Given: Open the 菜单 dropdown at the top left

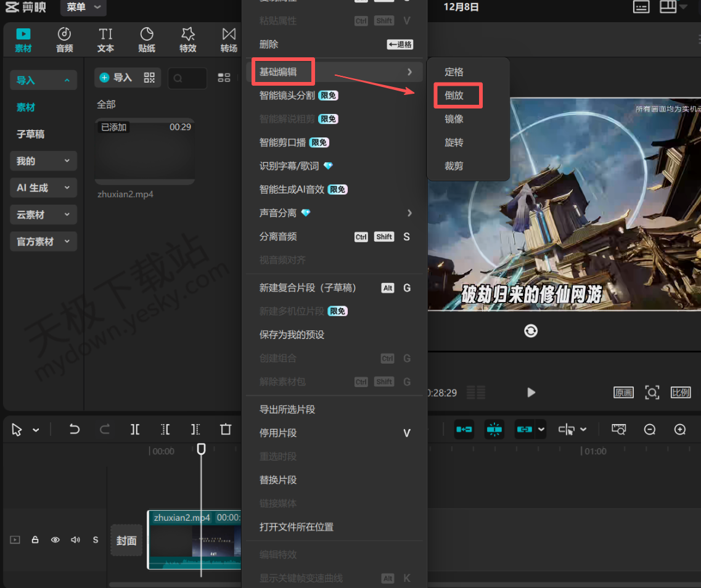Looking at the screenshot, I should point(83,7).
